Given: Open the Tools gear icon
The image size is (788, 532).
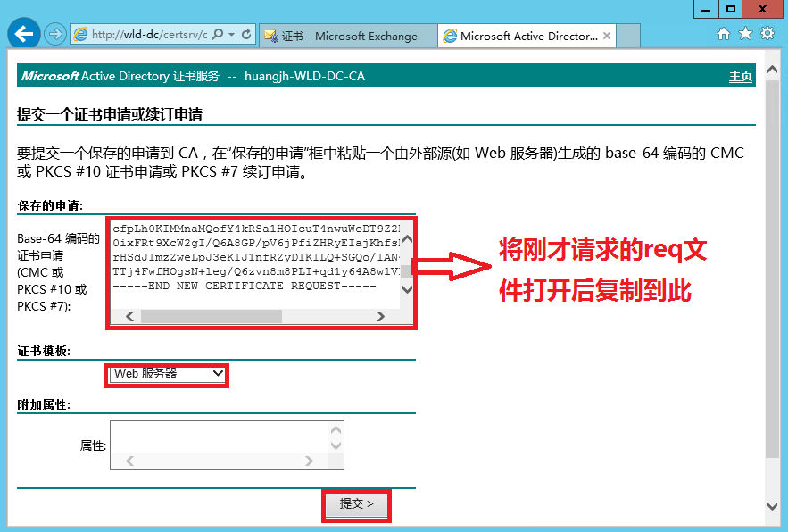Looking at the screenshot, I should [x=767, y=34].
